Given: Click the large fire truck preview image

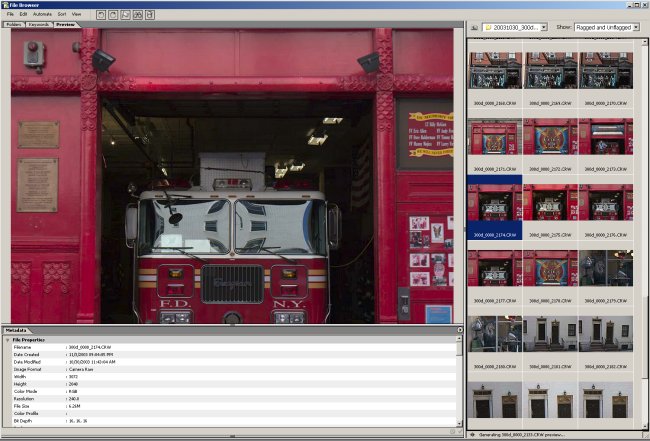Looking at the screenshot, I should (x=232, y=176).
